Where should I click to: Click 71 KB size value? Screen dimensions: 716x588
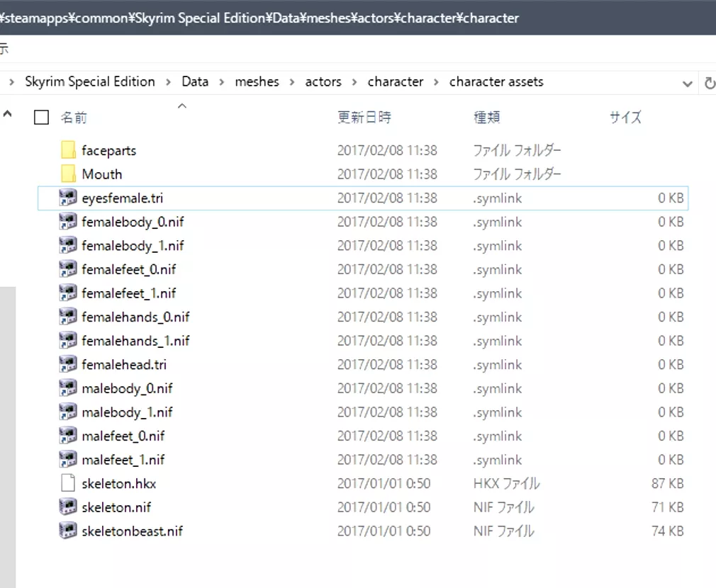pos(668,507)
